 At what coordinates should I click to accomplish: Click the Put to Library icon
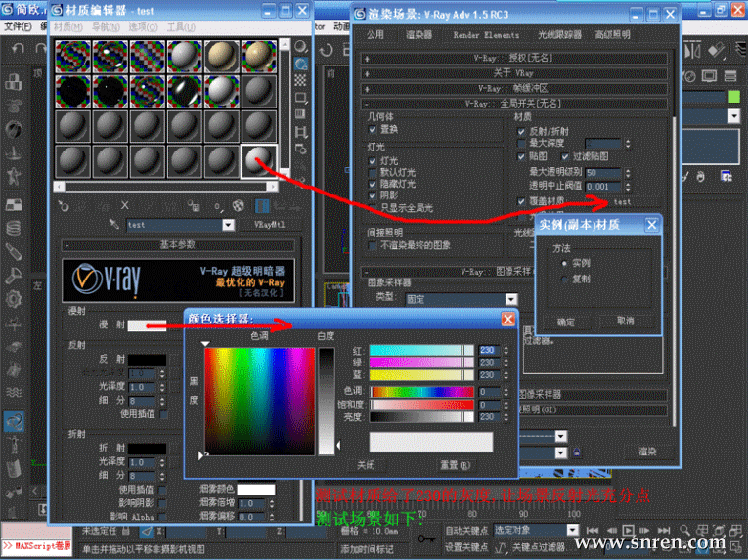click(x=194, y=206)
